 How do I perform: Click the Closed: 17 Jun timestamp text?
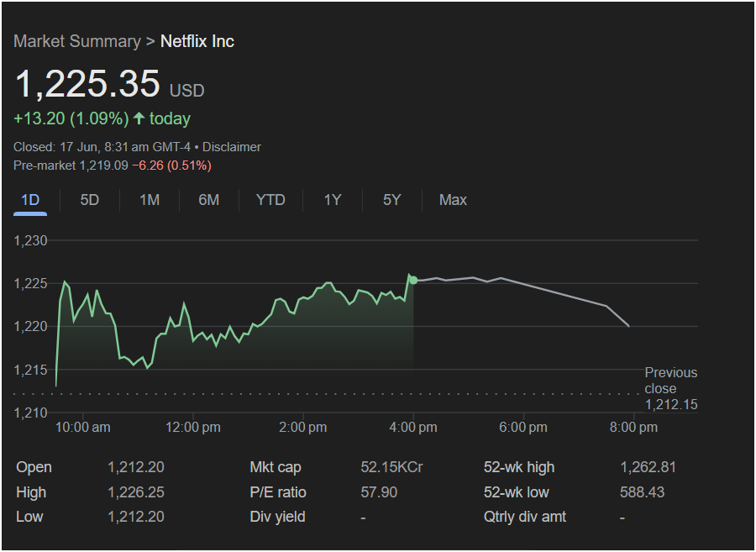[x=102, y=147]
